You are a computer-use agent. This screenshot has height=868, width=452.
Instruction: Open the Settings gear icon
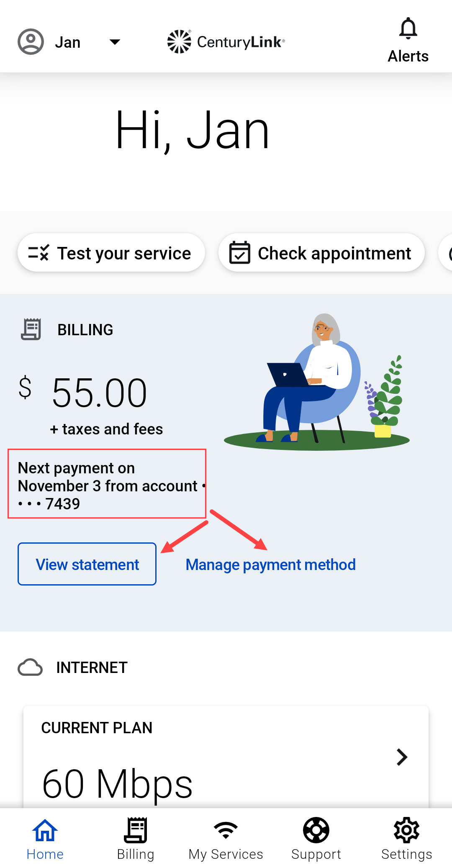[x=406, y=830]
